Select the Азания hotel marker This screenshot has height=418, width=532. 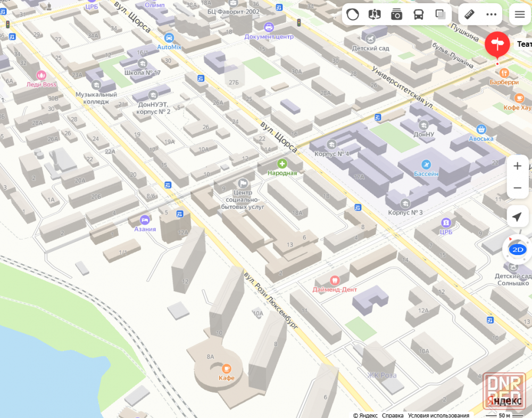[x=145, y=220]
